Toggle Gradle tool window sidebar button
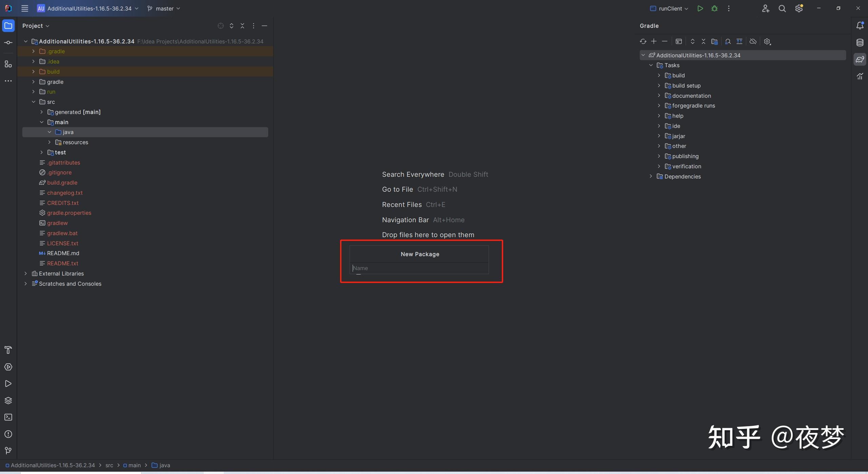The height and width of the screenshot is (474, 868). [x=860, y=59]
